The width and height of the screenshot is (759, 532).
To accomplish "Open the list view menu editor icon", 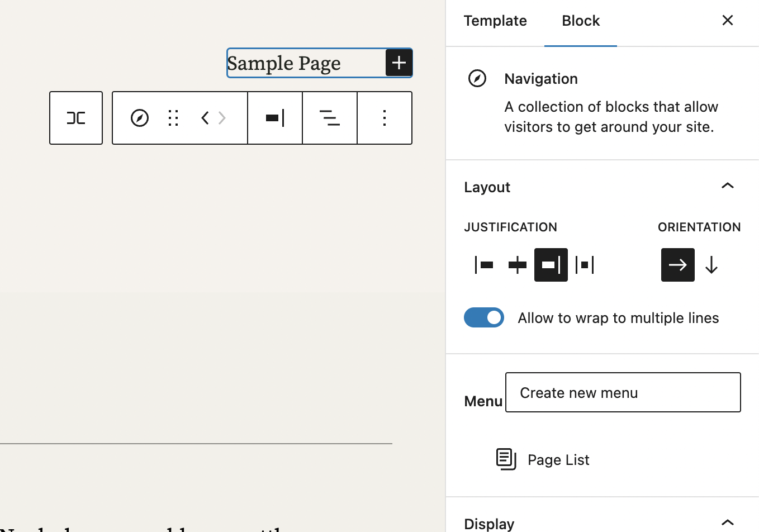I will [330, 118].
